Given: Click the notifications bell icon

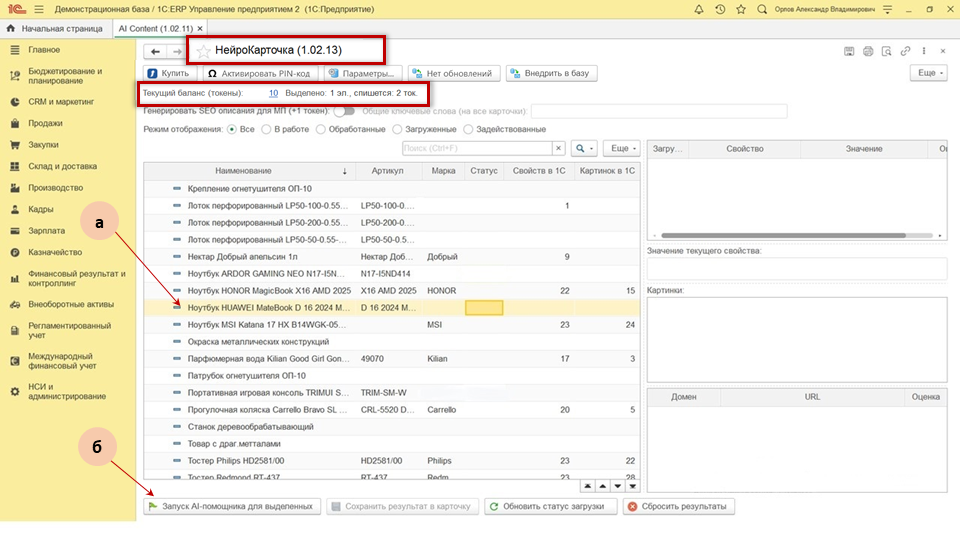Looking at the screenshot, I should pyautogui.click(x=699, y=9).
